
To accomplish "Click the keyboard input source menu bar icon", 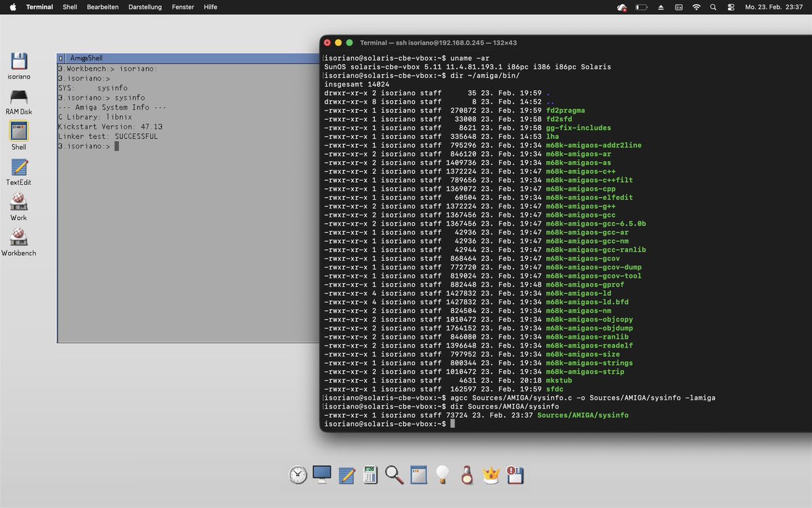I will coord(679,7).
